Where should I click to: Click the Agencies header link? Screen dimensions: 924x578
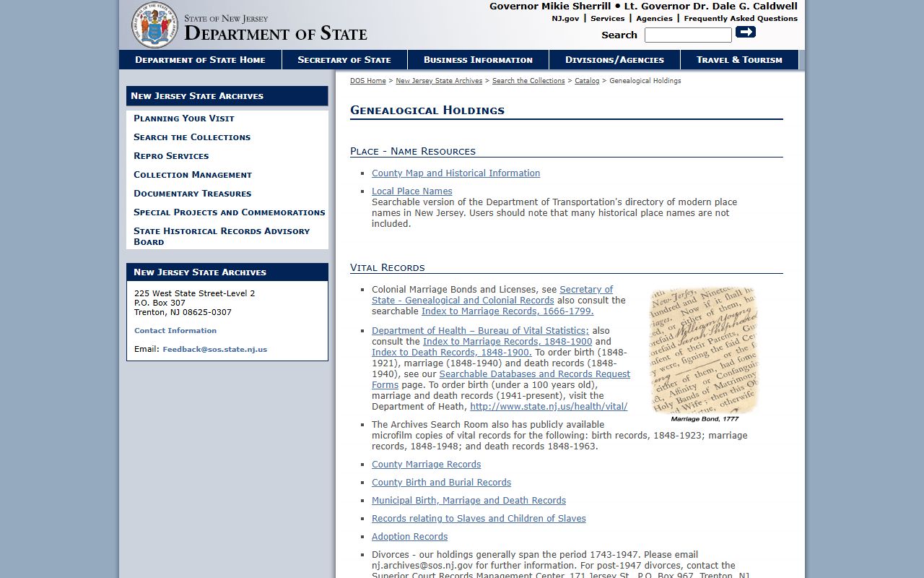point(654,19)
